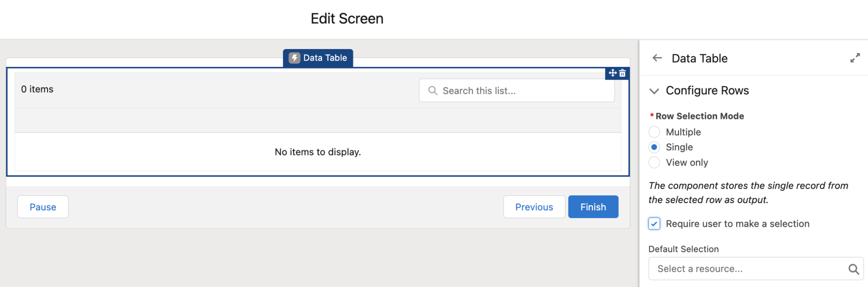Image resolution: width=868 pixels, height=287 pixels.
Task: Expand the panel using the diagonal arrows icon
Action: tap(856, 58)
